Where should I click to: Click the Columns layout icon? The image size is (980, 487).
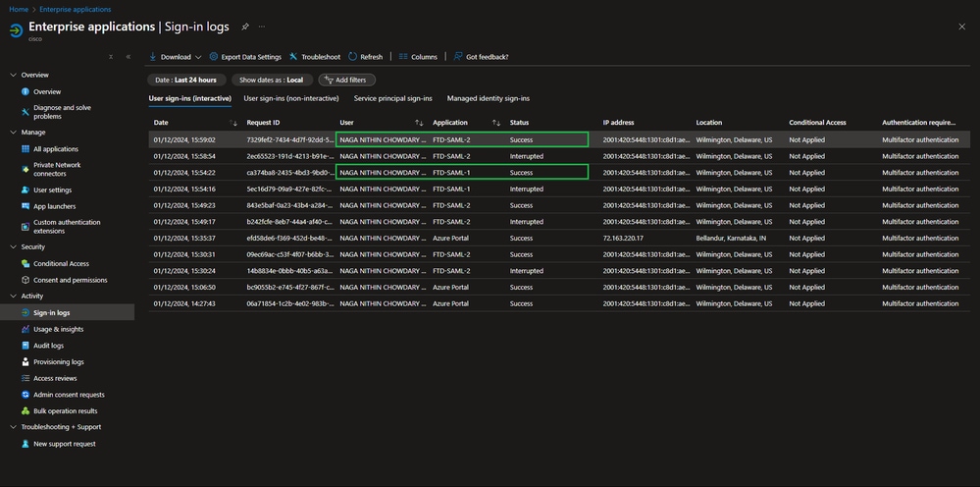[403, 56]
